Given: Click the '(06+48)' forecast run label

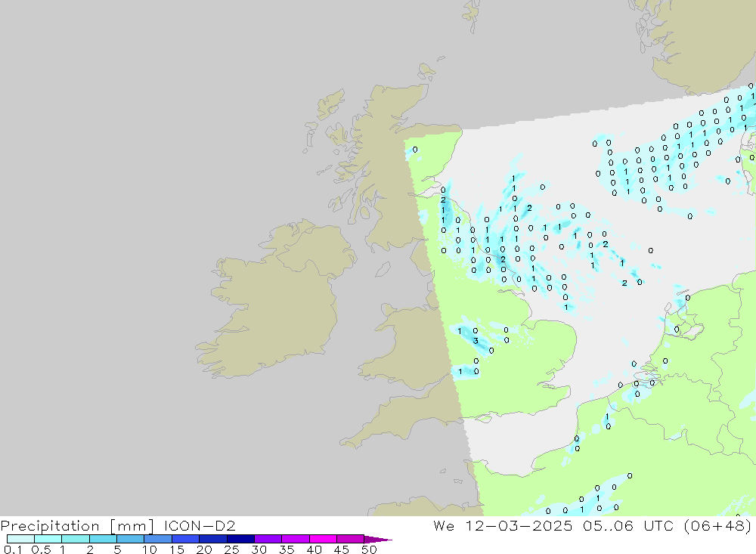Looking at the screenshot, I should 717,525.
